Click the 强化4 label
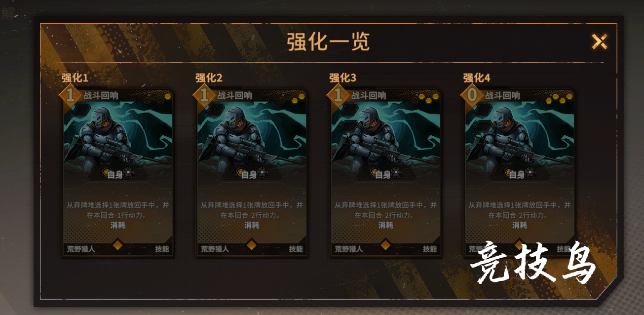The image size is (644, 315). 477,78
